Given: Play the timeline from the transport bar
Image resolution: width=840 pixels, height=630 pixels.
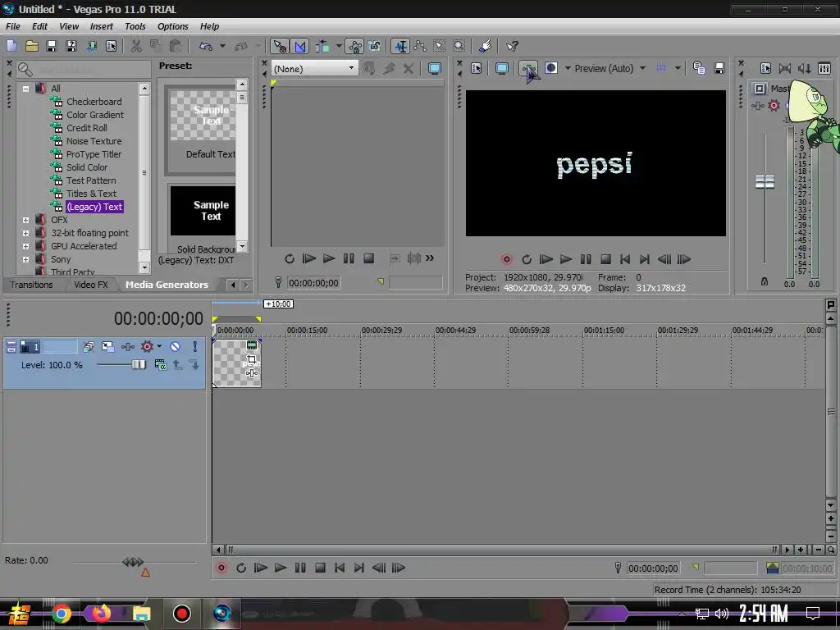Looking at the screenshot, I should click(x=281, y=568).
